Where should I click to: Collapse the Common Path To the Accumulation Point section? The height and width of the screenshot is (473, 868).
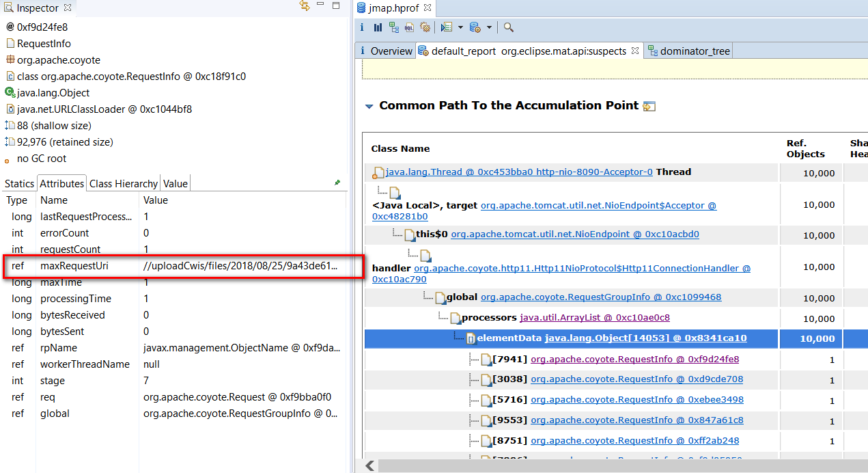pyautogui.click(x=369, y=106)
